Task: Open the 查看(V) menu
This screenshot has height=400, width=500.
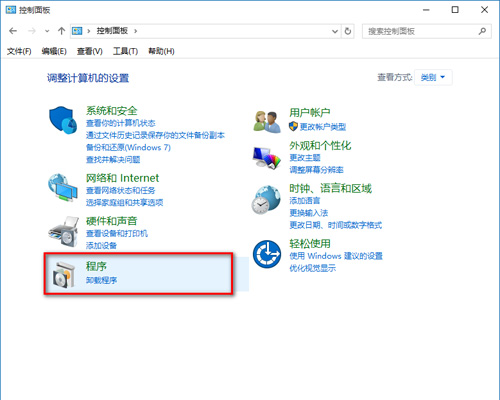Action: [x=90, y=51]
